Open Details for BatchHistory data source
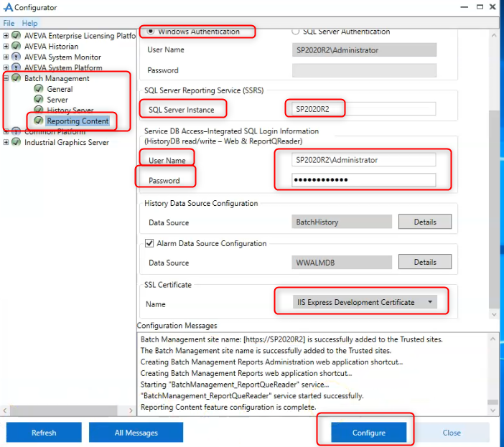Viewport: 504px width, 447px height. click(x=425, y=222)
